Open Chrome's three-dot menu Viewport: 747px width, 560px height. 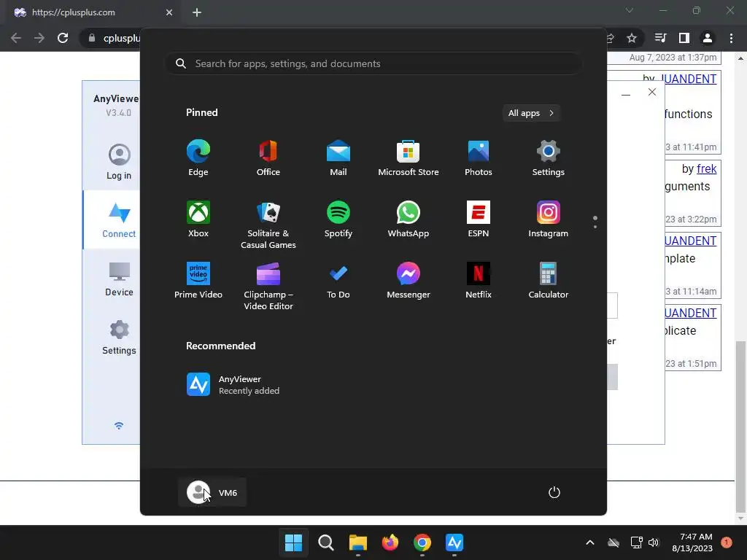731,38
